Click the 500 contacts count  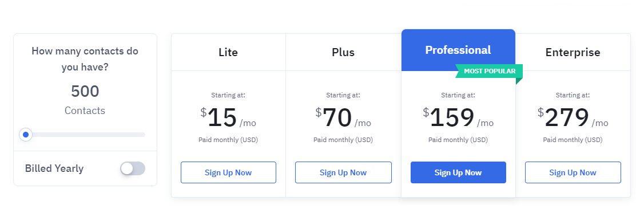pyautogui.click(x=85, y=92)
